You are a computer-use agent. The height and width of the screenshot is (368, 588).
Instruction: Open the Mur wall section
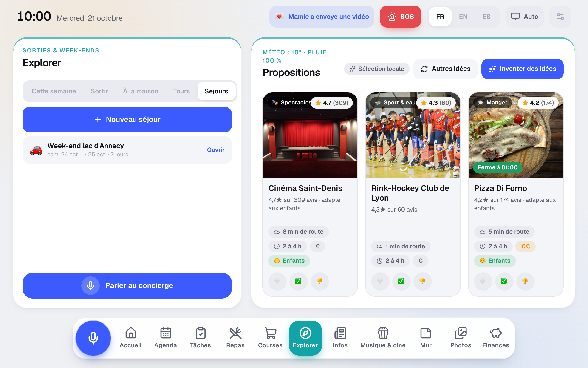pyautogui.click(x=426, y=338)
